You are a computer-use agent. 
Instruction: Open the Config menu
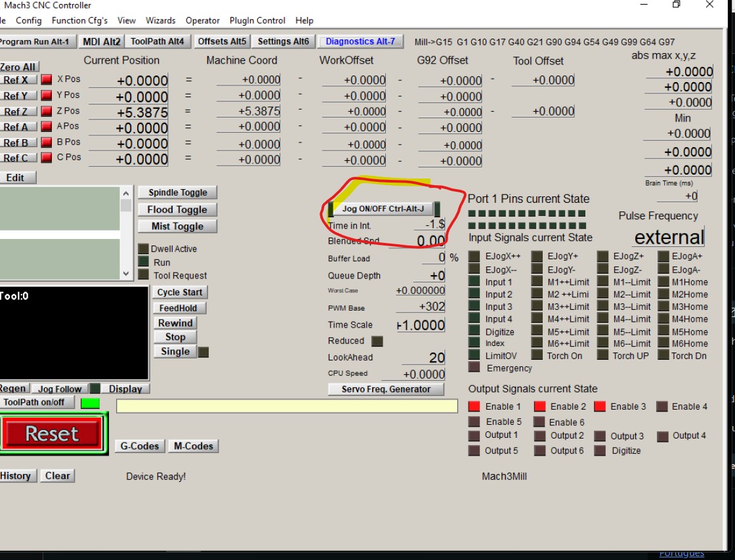29,20
